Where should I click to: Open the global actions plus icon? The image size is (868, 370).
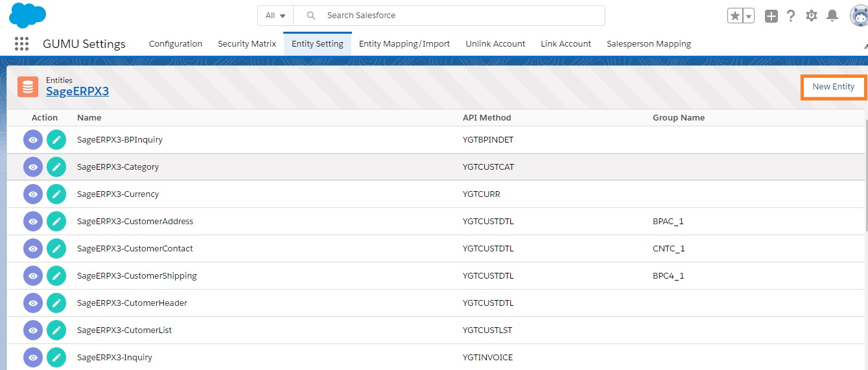coord(771,16)
